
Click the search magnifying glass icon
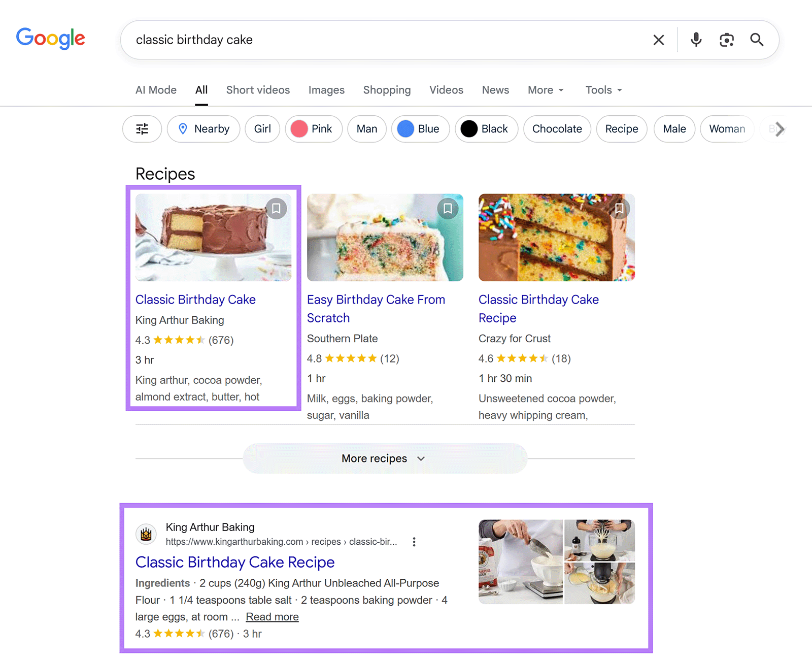[757, 40]
